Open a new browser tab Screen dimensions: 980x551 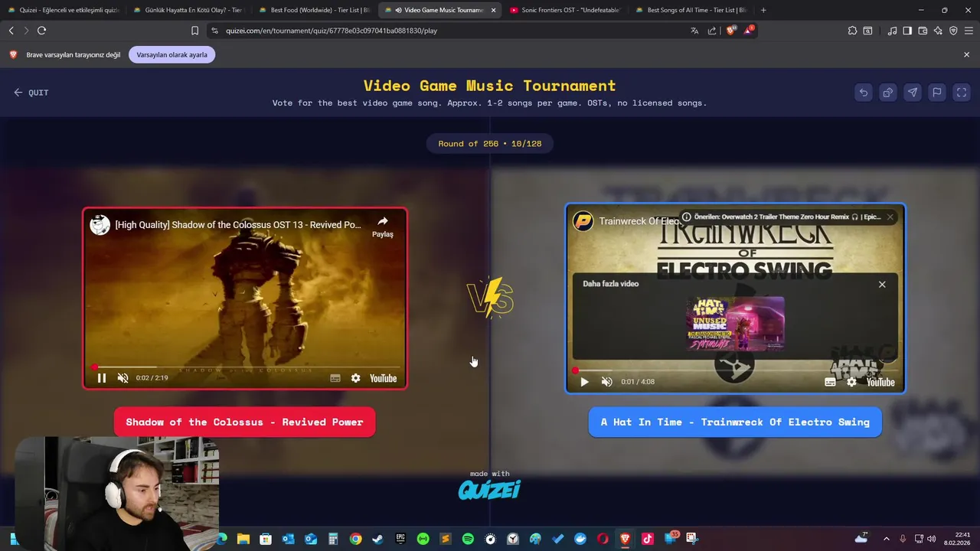point(763,10)
